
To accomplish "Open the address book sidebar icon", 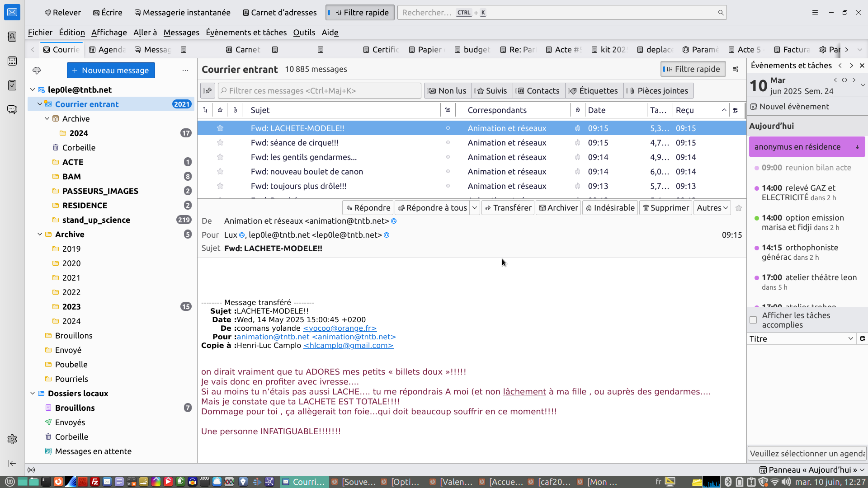I will tap(12, 37).
